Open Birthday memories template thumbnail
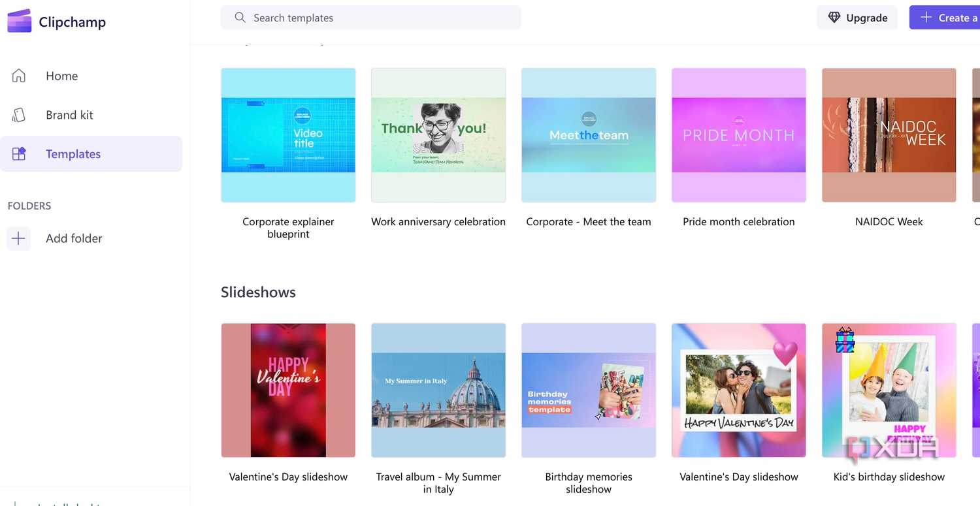The width and height of the screenshot is (980, 506). point(589,390)
